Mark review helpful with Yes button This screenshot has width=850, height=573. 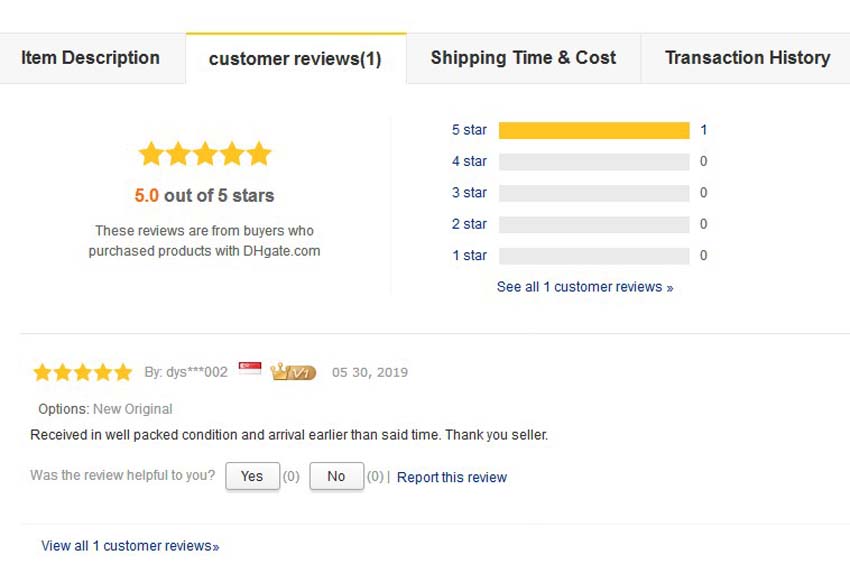point(253,476)
